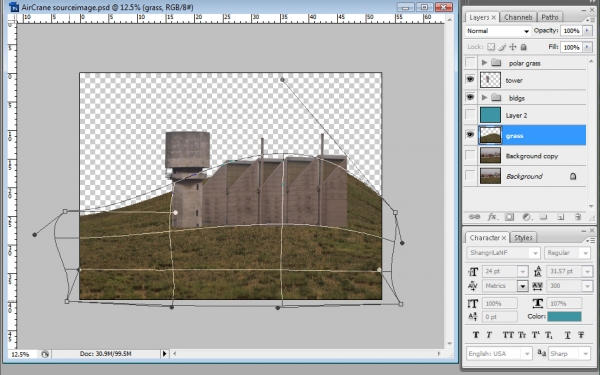This screenshot has height=375, width=600.
Task: Click the horizontal scale 107% field
Action: coord(564,303)
